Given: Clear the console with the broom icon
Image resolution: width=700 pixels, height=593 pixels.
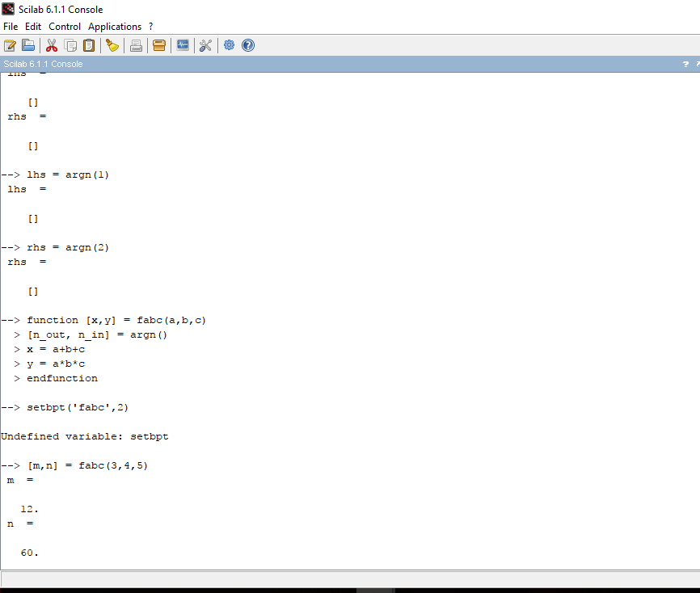Looking at the screenshot, I should (x=112, y=45).
